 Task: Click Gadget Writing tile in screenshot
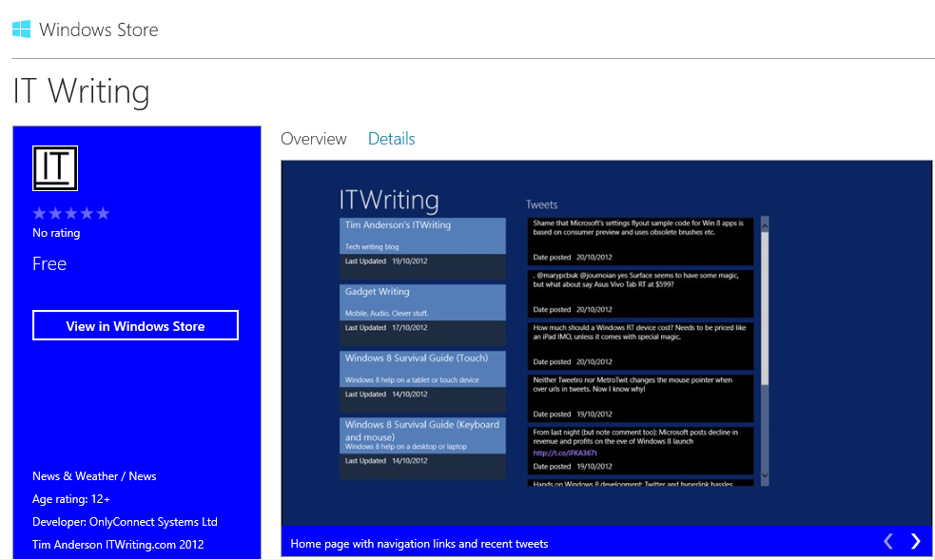click(x=422, y=315)
